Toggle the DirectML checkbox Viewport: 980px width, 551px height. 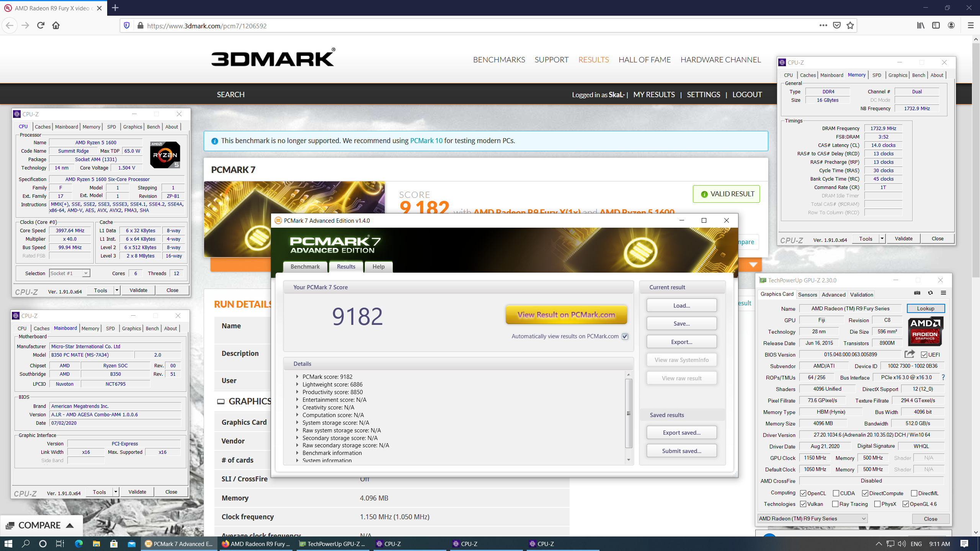[914, 493]
